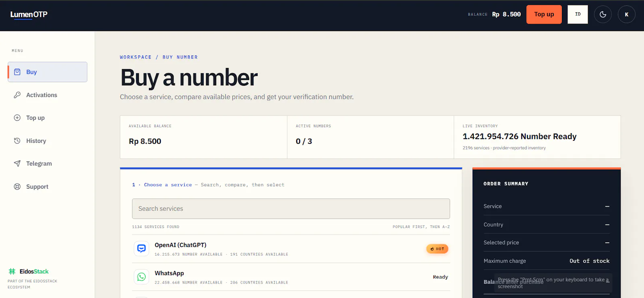Image resolution: width=644 pixels, height=298 pixels.
Task: Click the EidosStack hash logo icon
Action: (x=12, y=271)
